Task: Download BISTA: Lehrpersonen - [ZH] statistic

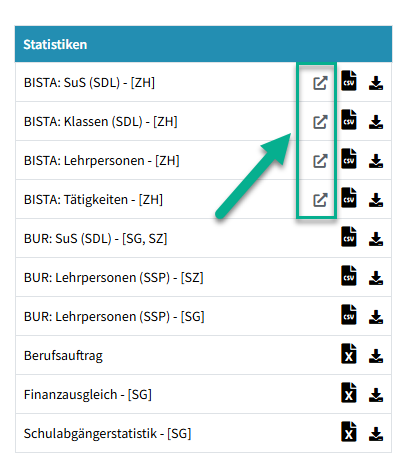Action: (376, 161)
